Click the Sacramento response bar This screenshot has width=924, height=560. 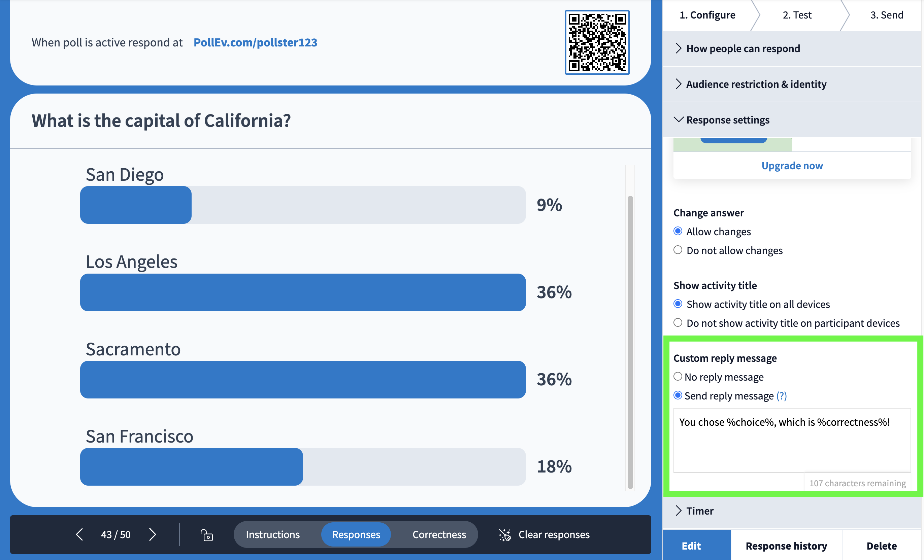coord(303,380)
